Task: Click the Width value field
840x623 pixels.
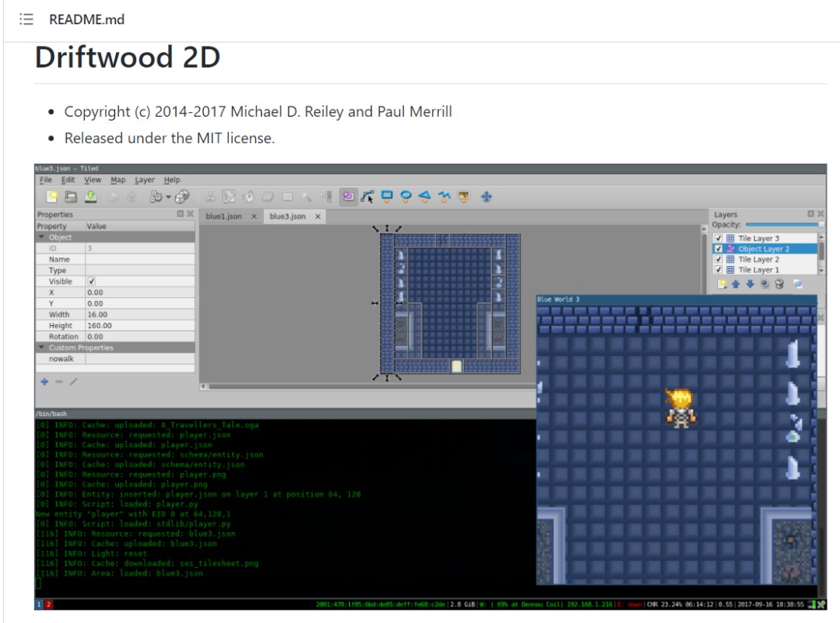Action: point(140,314)
